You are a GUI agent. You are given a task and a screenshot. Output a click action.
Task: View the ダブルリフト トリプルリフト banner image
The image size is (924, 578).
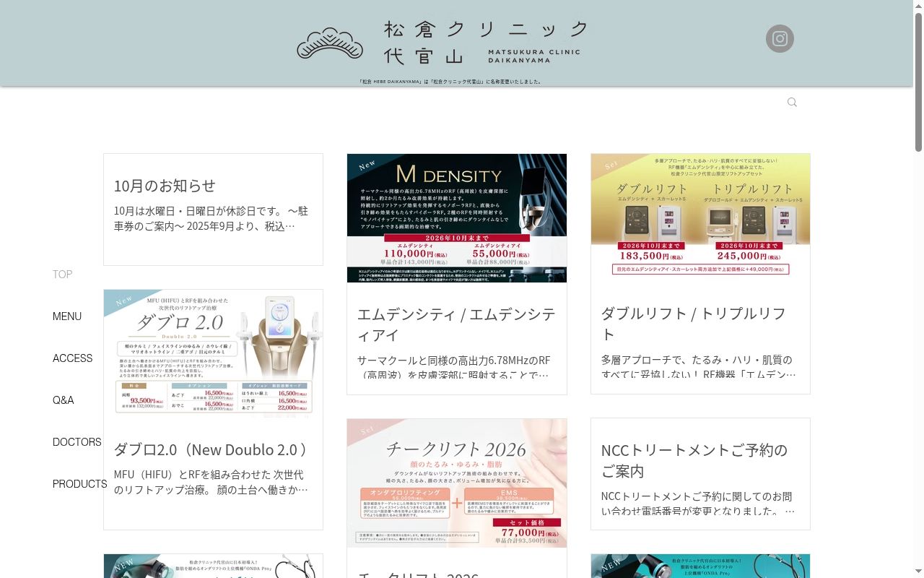(700, 217)
